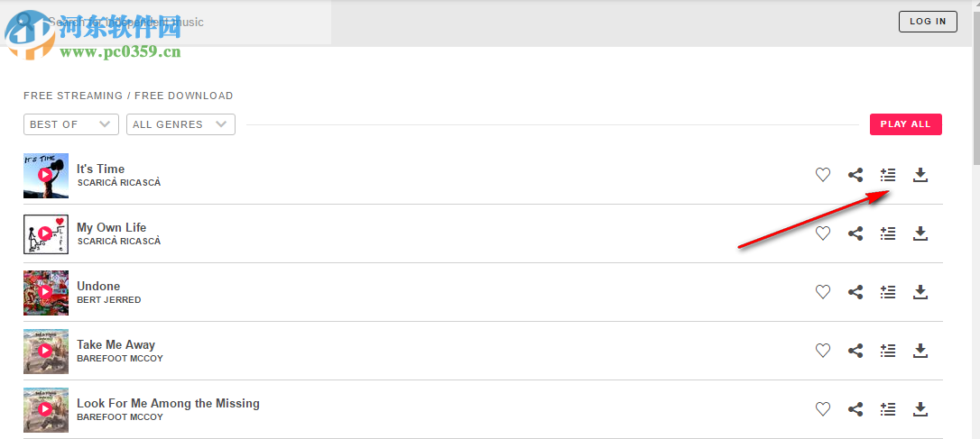Share Look For Me Among the Missing
This screenshot has width=980, height=439.
click(x=855, y=409)
